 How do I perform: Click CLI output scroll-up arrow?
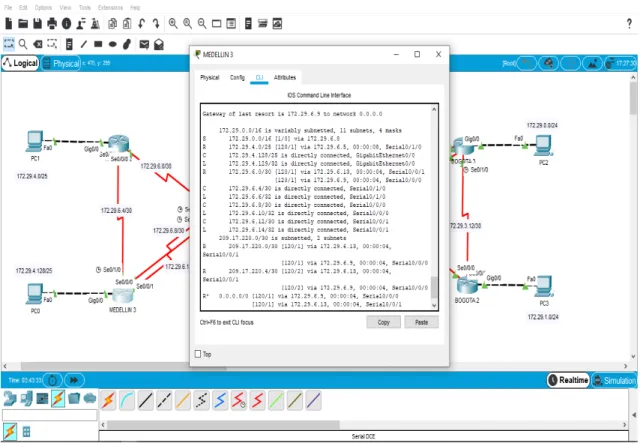[x=434, y=109]
